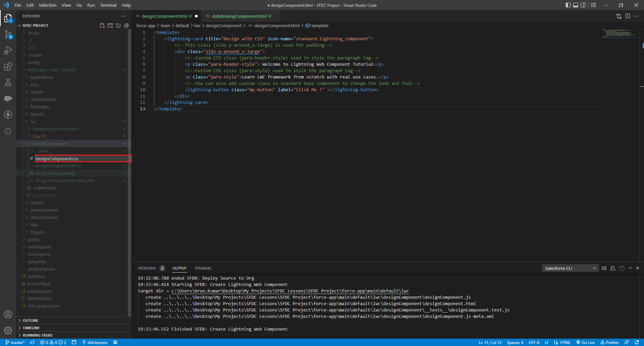Toggle output auto-scroll lock

point(613,268)
